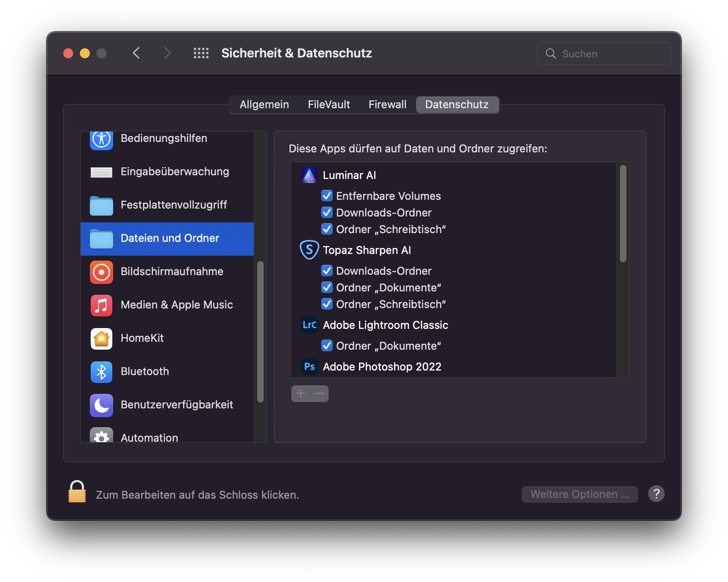This screenshot has height=582, width=728.
Task: Select HomeKit label in sidebar
Action: (142, 338)
